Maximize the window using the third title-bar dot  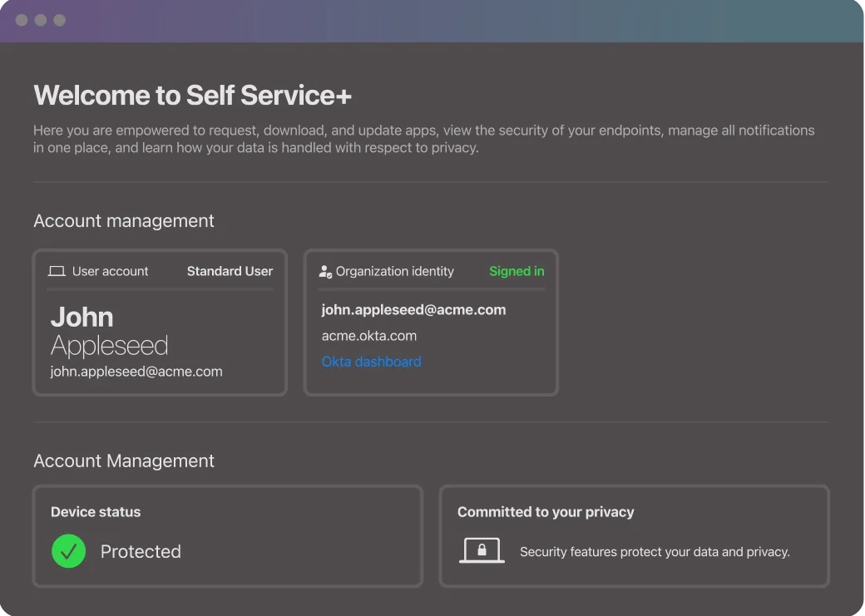point(60,20)
